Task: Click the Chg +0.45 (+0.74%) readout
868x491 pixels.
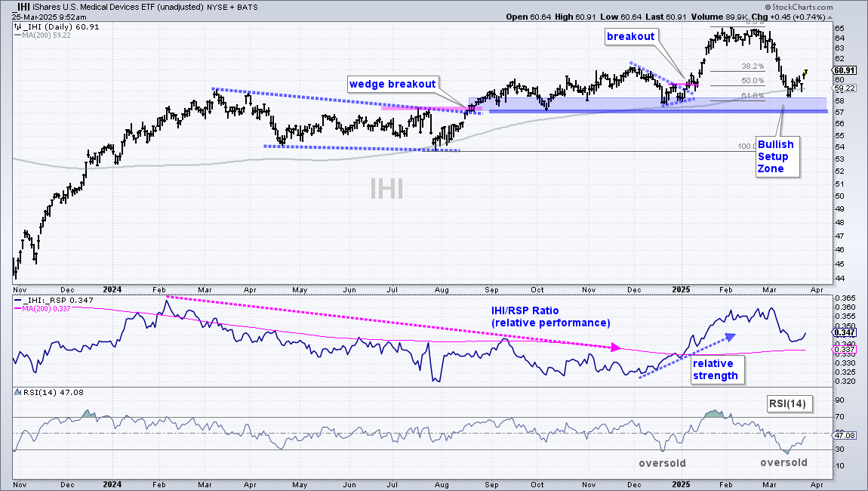Action: click(788, 17)
